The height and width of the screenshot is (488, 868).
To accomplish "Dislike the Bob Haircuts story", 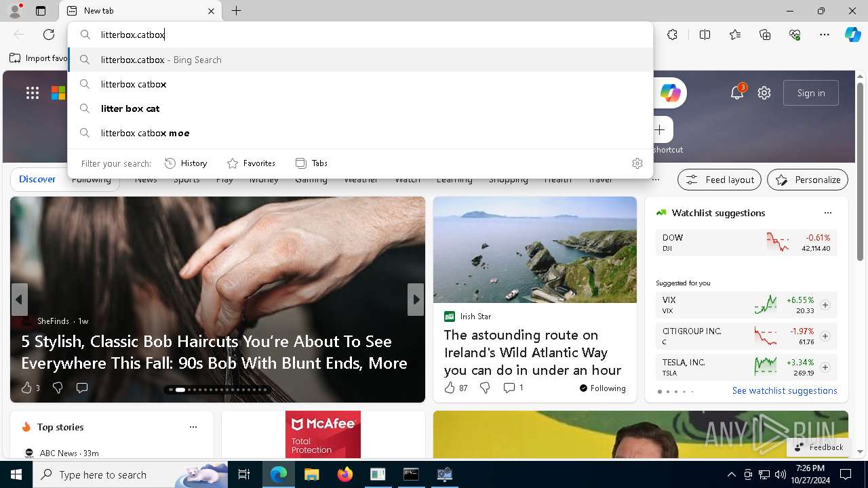I will pyautogui.click(x=58, y=388).
